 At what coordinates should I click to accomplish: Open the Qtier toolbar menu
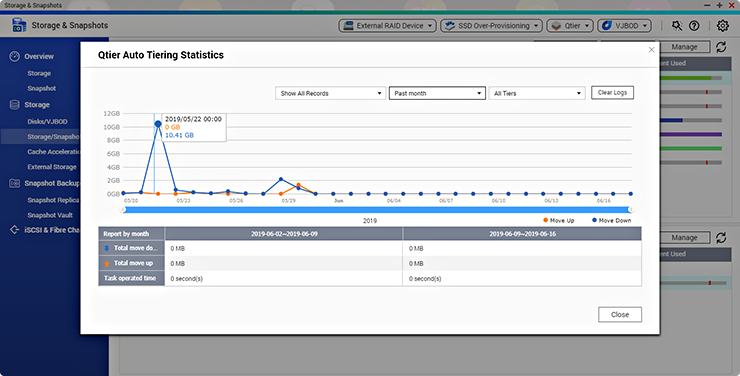tap(570, 25)
